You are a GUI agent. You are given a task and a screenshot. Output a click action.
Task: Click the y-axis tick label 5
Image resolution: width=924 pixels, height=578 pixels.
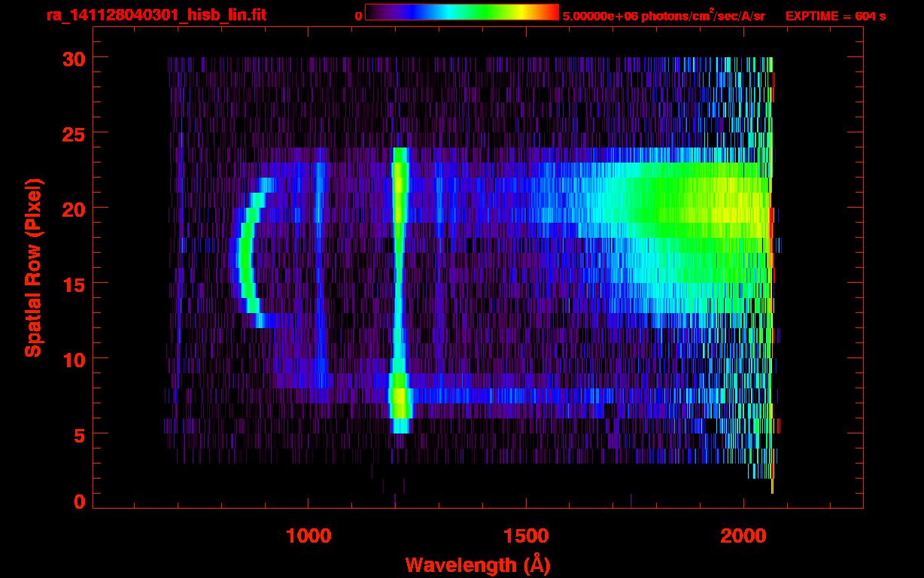pyautogui.click(x=79, y=434)
